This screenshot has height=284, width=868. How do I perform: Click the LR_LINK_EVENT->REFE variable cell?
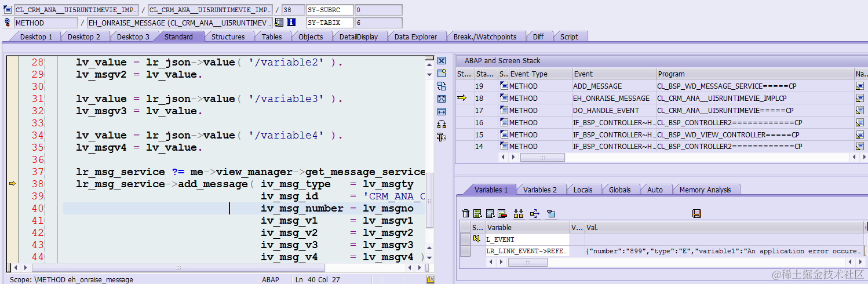527,251
